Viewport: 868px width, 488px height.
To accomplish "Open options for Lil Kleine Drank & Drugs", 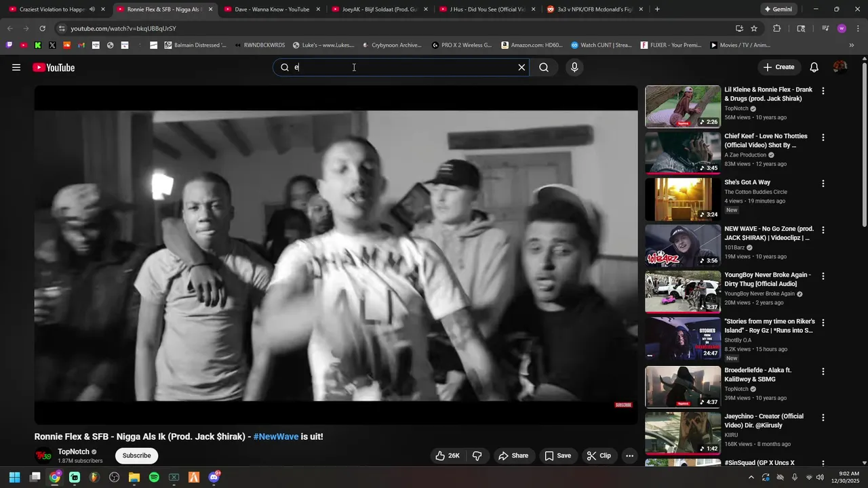I will click(823, 91).
